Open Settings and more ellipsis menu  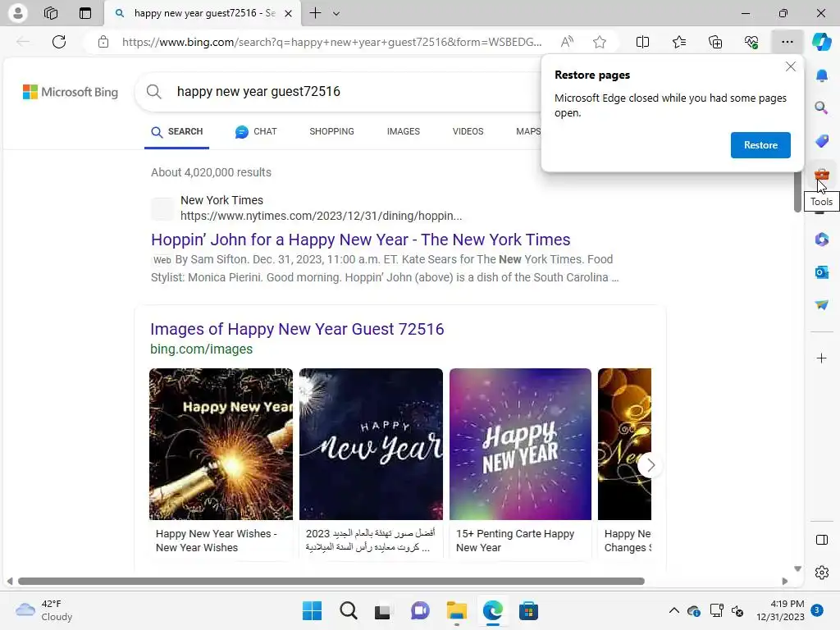(787, 42)
